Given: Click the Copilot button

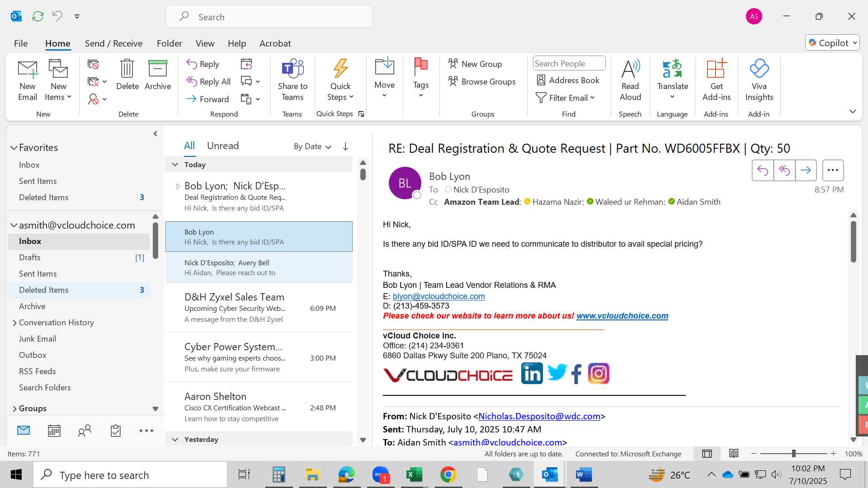Looking at the screenshot, I should [x=832, y=42].
